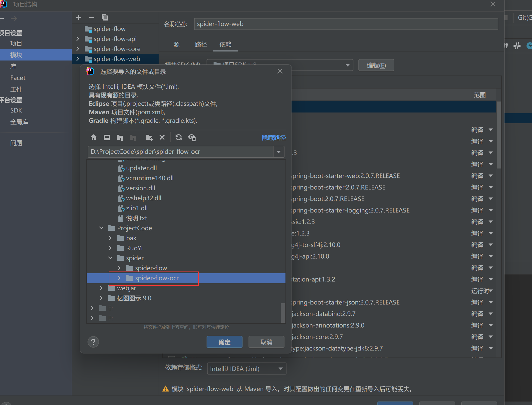
Task: Expand spider-flow-api module
Action: 78,39
